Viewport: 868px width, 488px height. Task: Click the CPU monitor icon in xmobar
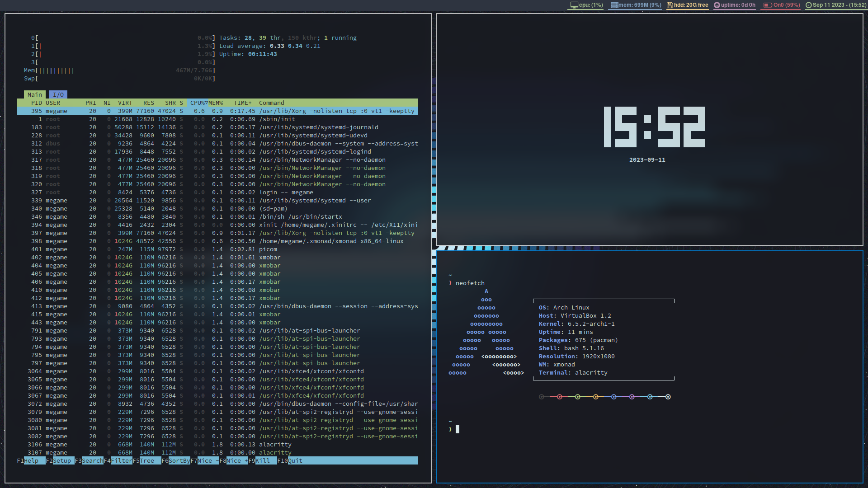pyautogui.click(x=574, y=5)
